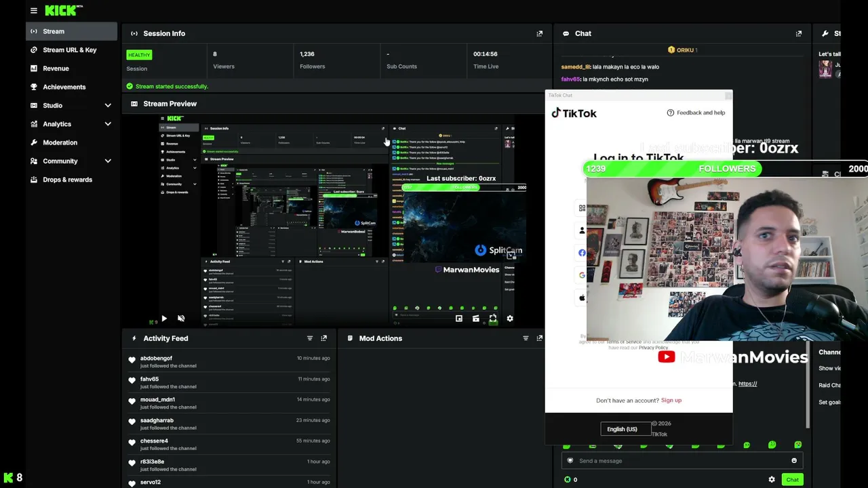Toggle picture-in-picture for the stream preview
The height and width of the screenshot is (488, 868).
pos(459,319)
